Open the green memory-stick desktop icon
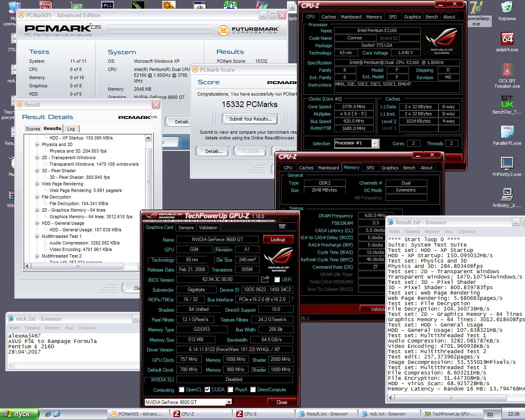525x420 pixels. click(138, 5)
